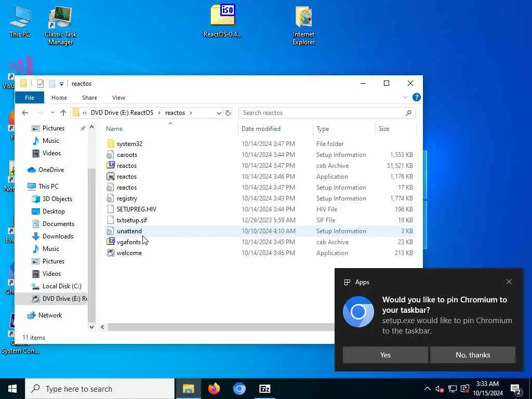Open address bar history dropdown
Screen dimensions: 532x399
[x=219, y=113]
